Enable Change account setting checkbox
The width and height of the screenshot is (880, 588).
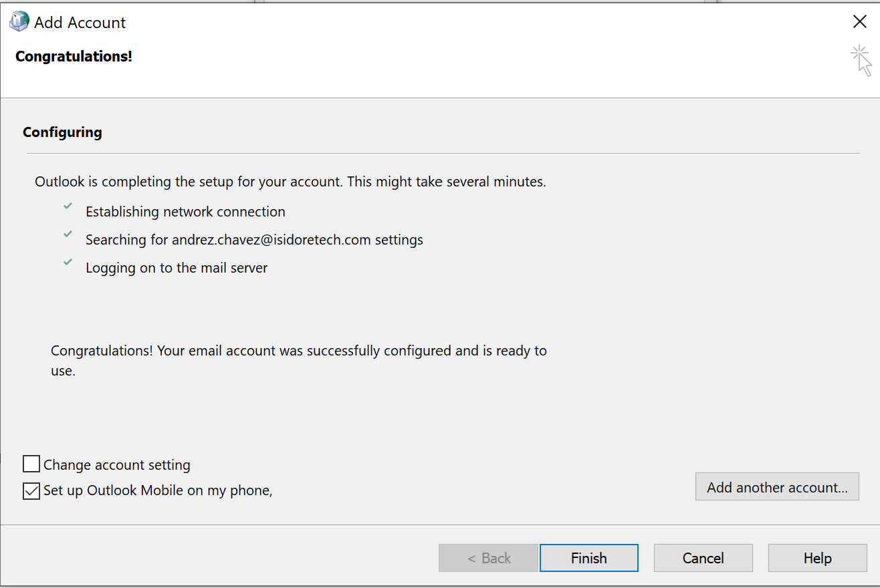(x=31, y=464)
